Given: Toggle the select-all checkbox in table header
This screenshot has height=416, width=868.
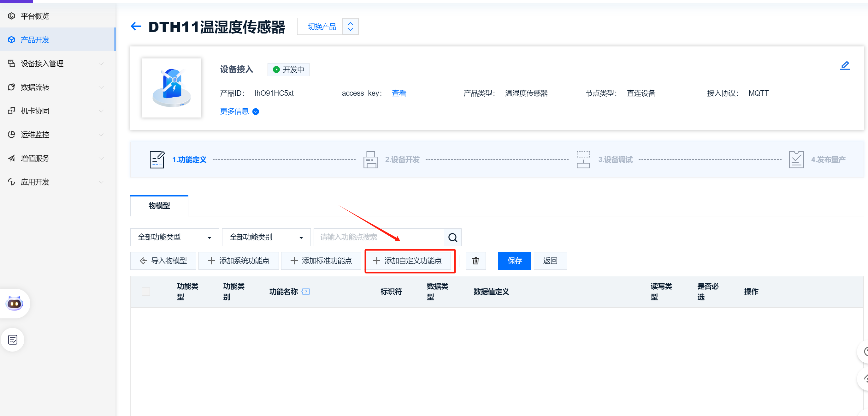Looking at the screenshot, I should tap(145, 292).
